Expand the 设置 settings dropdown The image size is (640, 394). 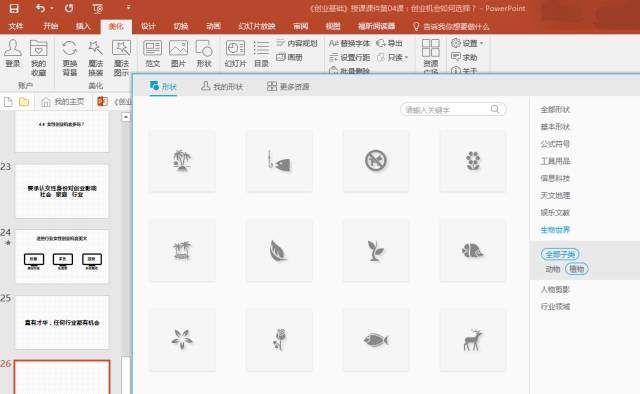click(x=482, y=43)
